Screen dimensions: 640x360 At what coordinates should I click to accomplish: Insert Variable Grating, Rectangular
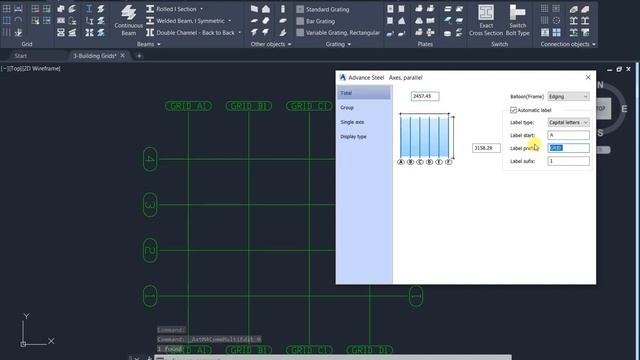pos(338,33)
